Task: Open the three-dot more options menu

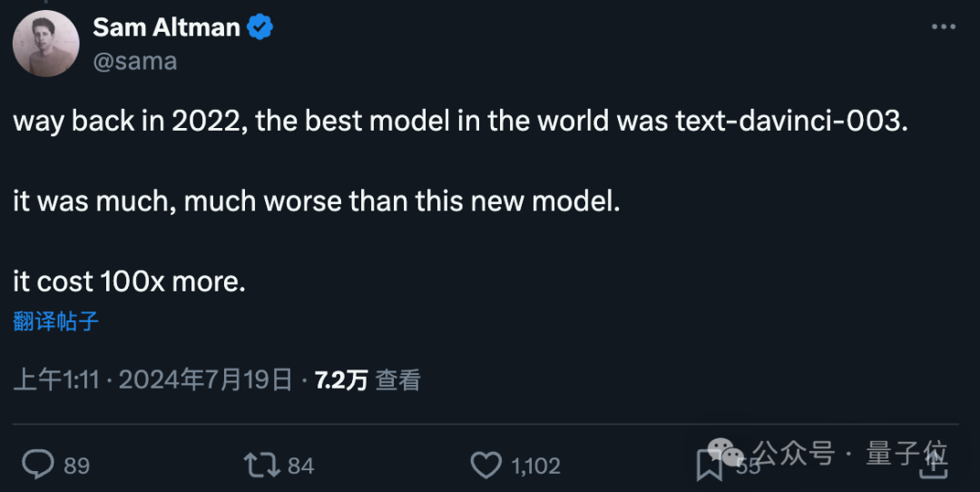Action: (943, 27)
